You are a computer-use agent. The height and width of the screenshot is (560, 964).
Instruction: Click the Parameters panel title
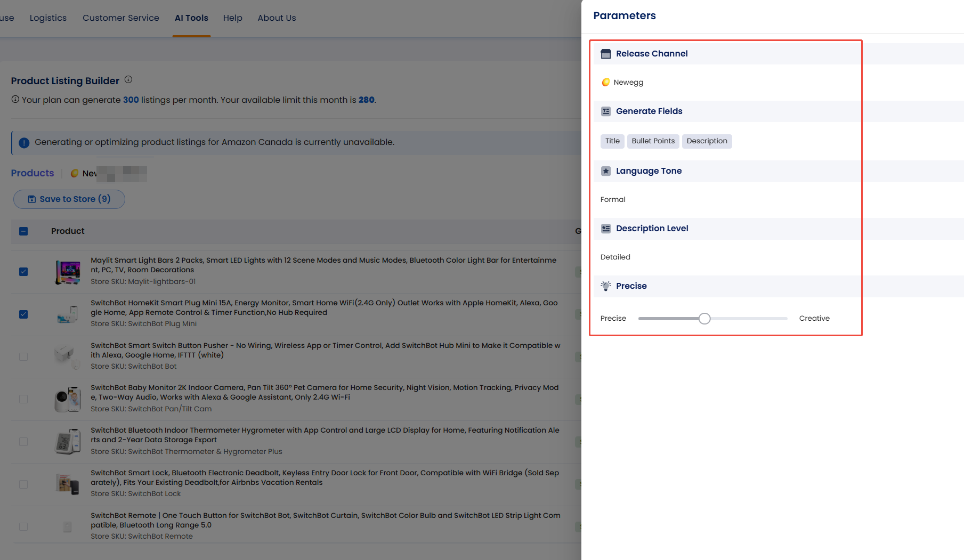pyautogui.click(x=625, y=16)
